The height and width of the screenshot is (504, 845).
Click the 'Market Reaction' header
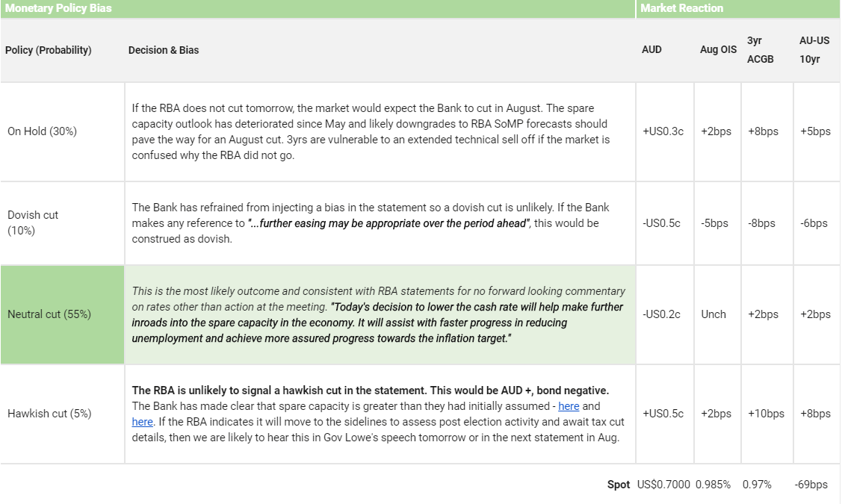(681, 8)
